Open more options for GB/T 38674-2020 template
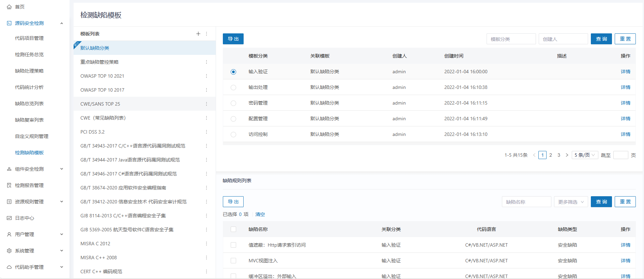644x279 pixels. [x=206, y=188]
